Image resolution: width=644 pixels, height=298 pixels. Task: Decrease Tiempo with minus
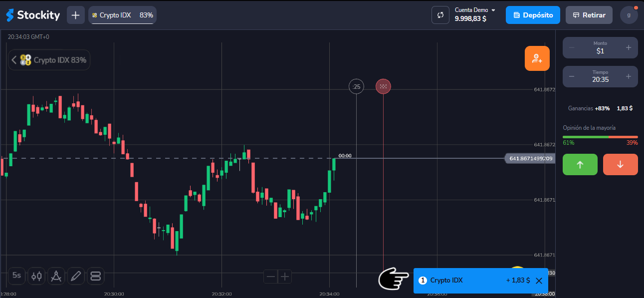click(572, 76)
